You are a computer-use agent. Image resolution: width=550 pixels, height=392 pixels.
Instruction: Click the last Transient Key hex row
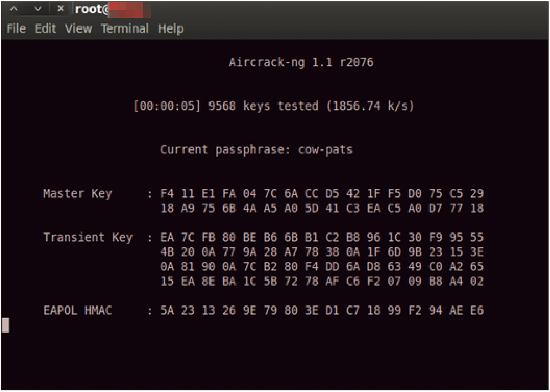(322, 281)
